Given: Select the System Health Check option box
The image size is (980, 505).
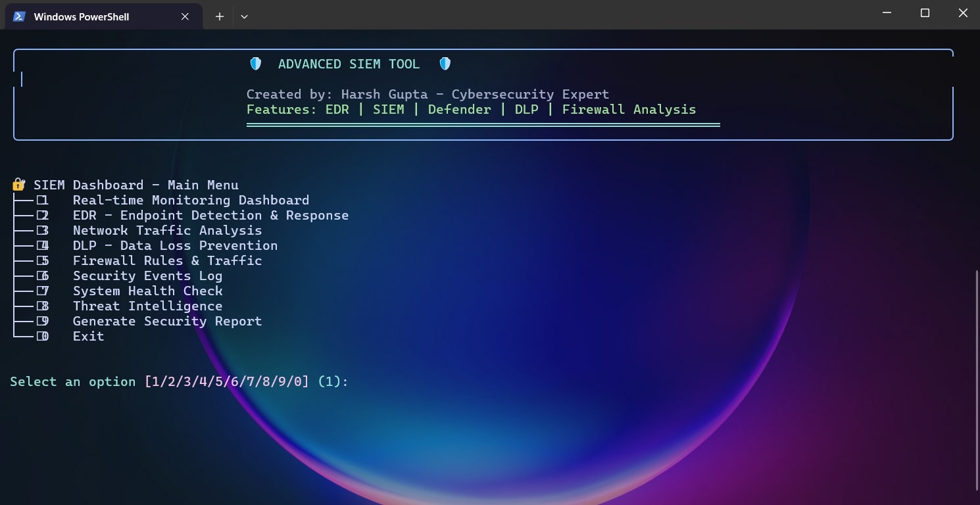Looking at the screenshot, I should pos(43,291).
